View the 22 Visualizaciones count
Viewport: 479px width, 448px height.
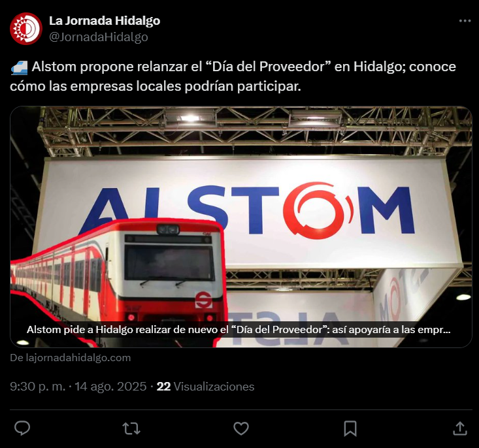(x=205, y=387)
